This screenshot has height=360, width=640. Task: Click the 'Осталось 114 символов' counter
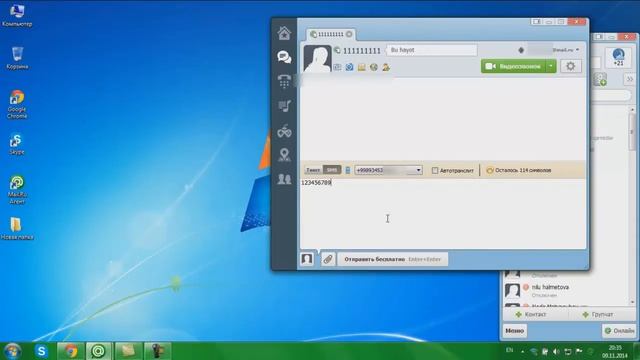pyautogui.click(x=519, y=170)
